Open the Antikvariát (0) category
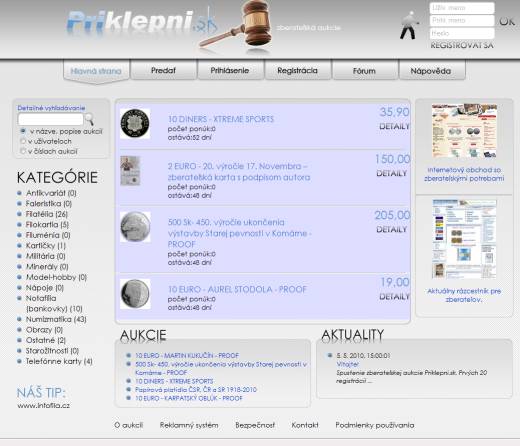 (x=51, y=193)
